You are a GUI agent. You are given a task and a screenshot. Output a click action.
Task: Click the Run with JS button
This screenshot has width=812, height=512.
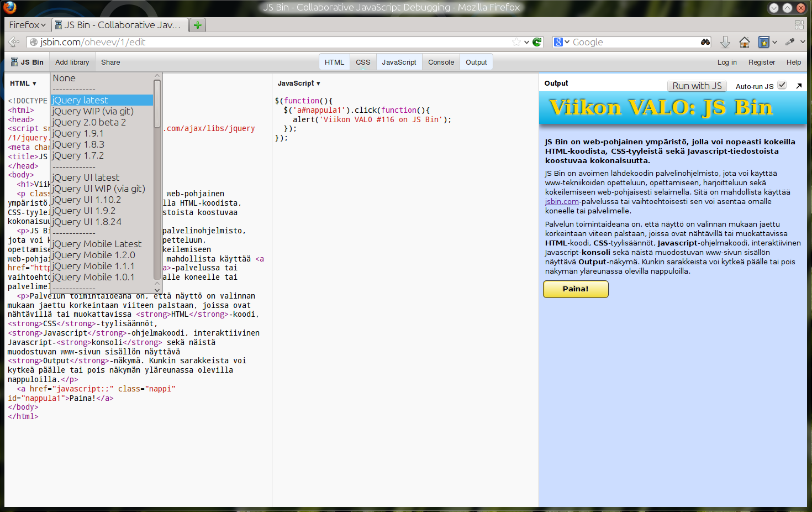click(697, 86)
